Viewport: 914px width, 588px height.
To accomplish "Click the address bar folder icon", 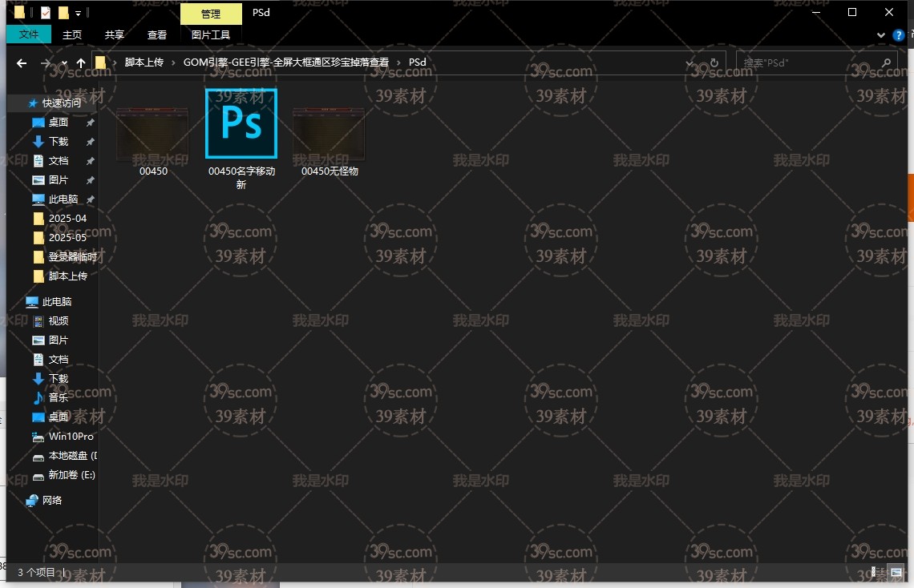I will 100,62.
